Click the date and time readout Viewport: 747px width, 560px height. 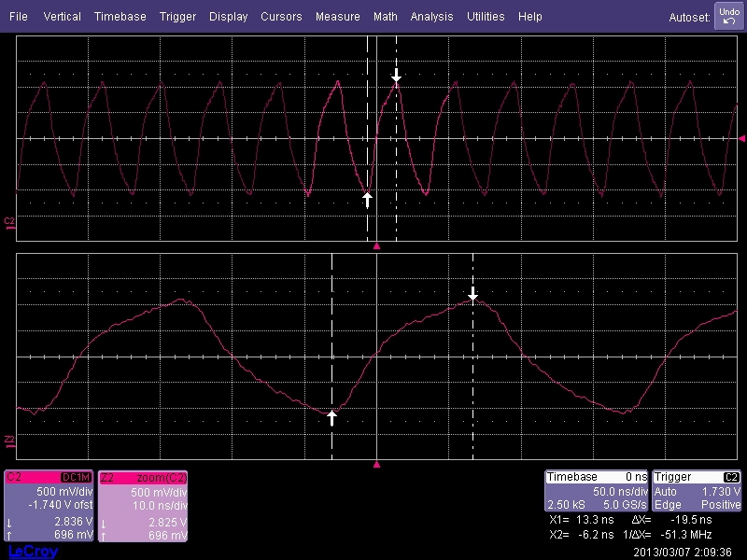(x=685, y=552)
